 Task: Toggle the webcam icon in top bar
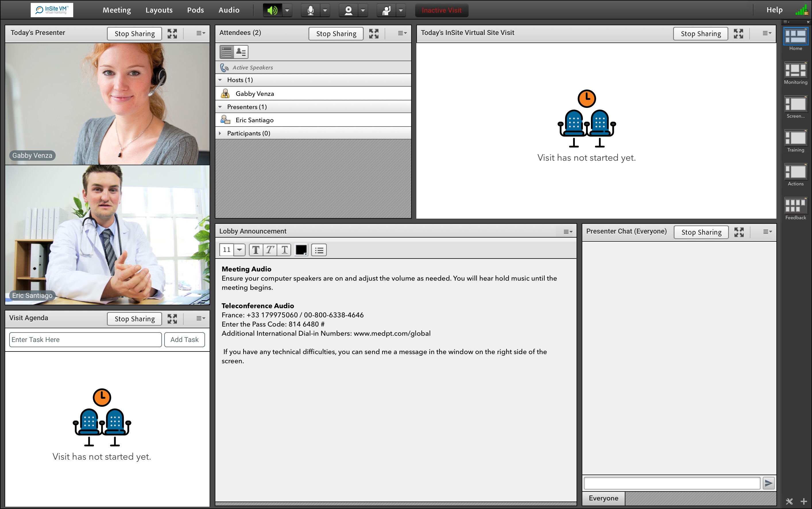(x=349, y=10)
